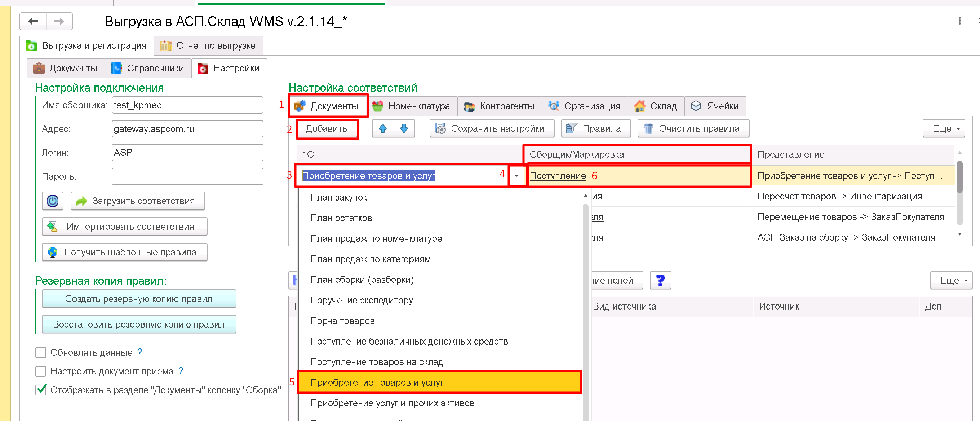Click the move row down arrow
This screenshot has height=421, width=980.
404,129
